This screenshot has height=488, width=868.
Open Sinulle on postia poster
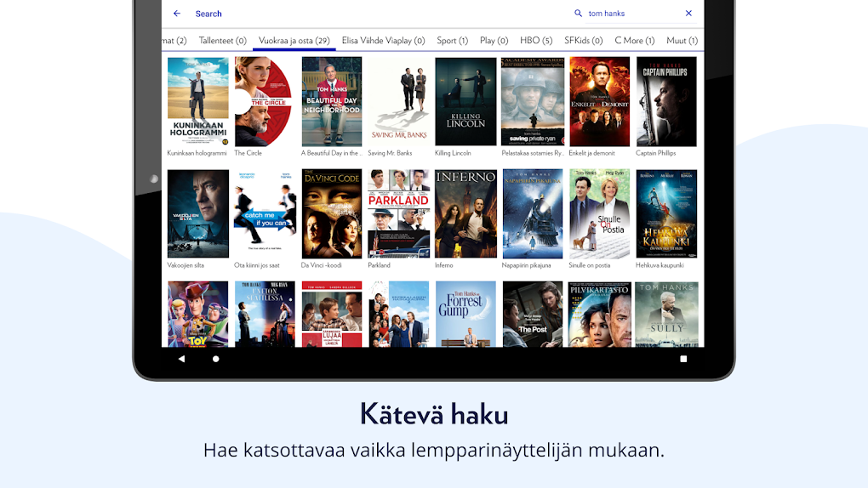(x=600, y=213)
